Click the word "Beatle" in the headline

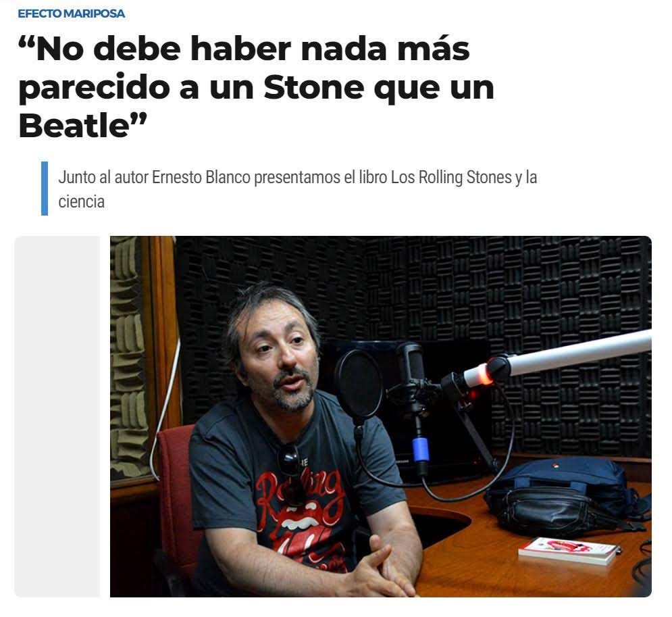pyautogui.click(x=74, y=126)
